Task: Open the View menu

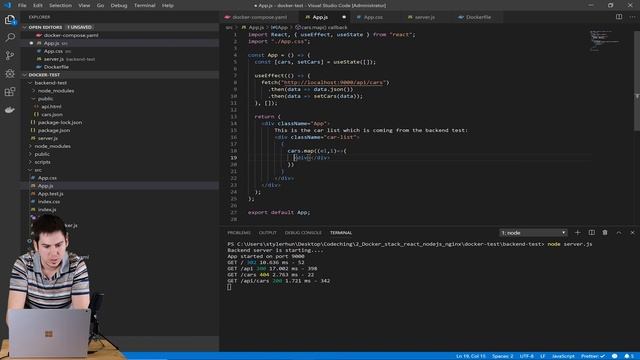Action: (x=84, y=5)
